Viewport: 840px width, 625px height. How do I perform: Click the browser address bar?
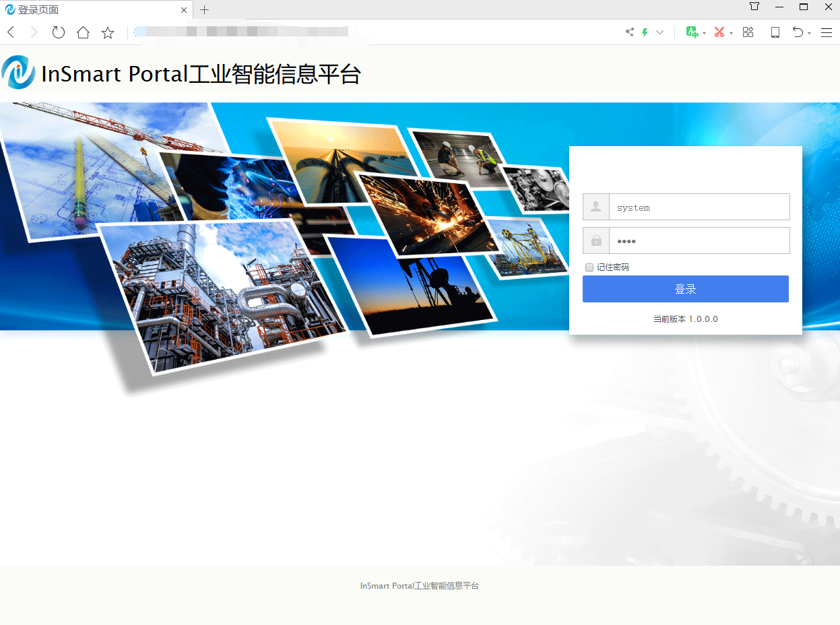[374, 32]
